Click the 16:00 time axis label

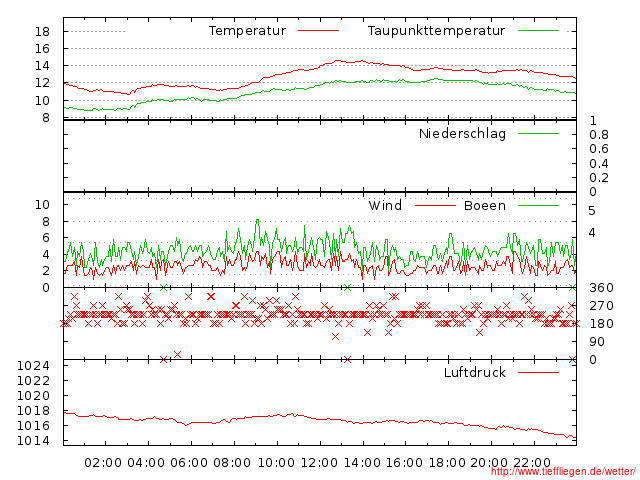pyautogui.click(x=404, y=463)
